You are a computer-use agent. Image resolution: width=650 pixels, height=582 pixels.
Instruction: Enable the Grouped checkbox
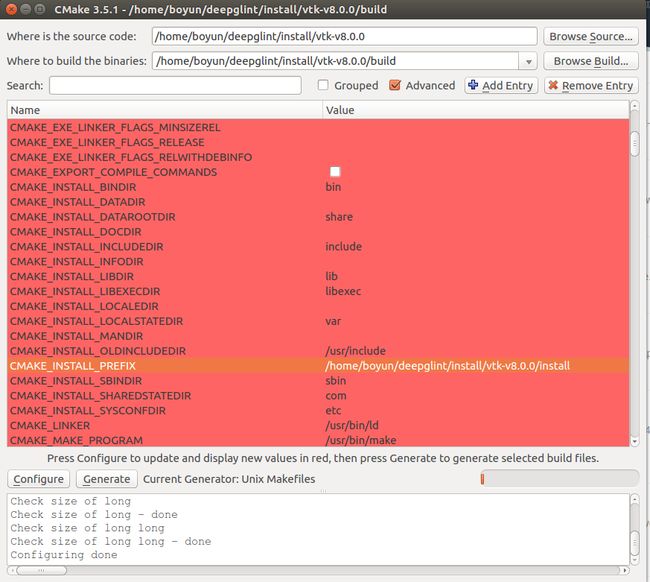323,85
